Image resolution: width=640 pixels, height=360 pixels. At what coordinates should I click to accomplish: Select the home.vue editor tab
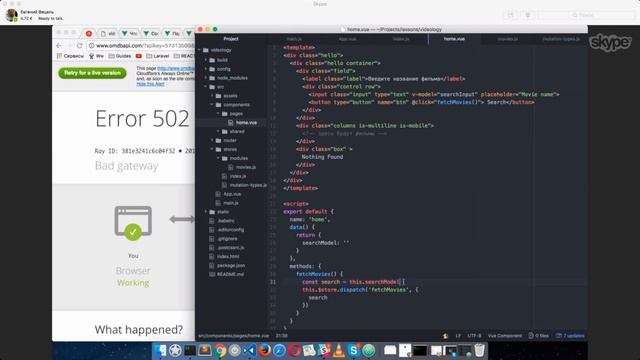454,39
